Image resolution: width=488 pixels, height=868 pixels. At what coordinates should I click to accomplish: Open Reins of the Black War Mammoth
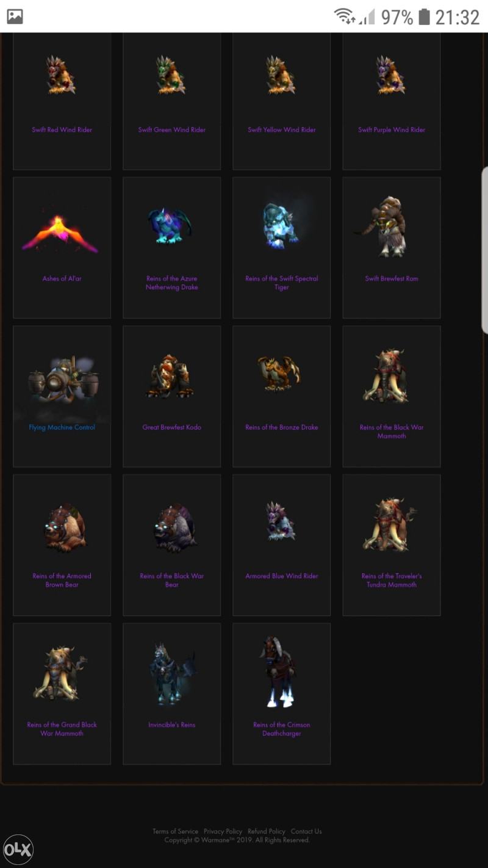[x=392, y=432]
